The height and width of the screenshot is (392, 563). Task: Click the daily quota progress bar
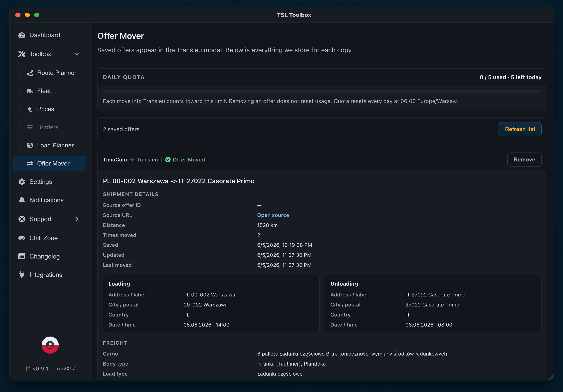click(322, 91)
